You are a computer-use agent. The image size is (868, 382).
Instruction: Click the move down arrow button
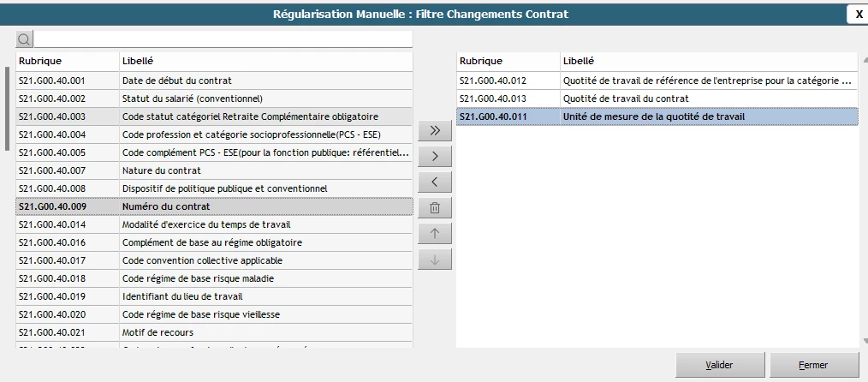pyautogui.click(x=435, y=260)
